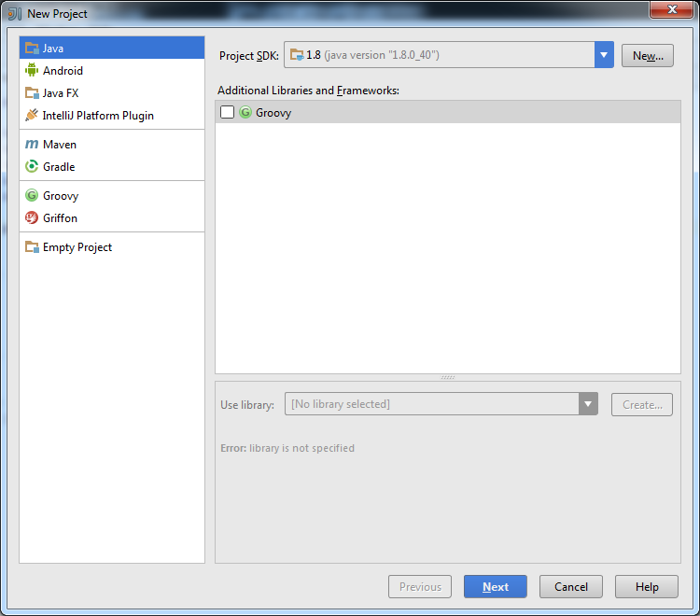Viewport: 700px width, 616px height.
Task: Select the Empty Project label
Action: coord(77,247)
